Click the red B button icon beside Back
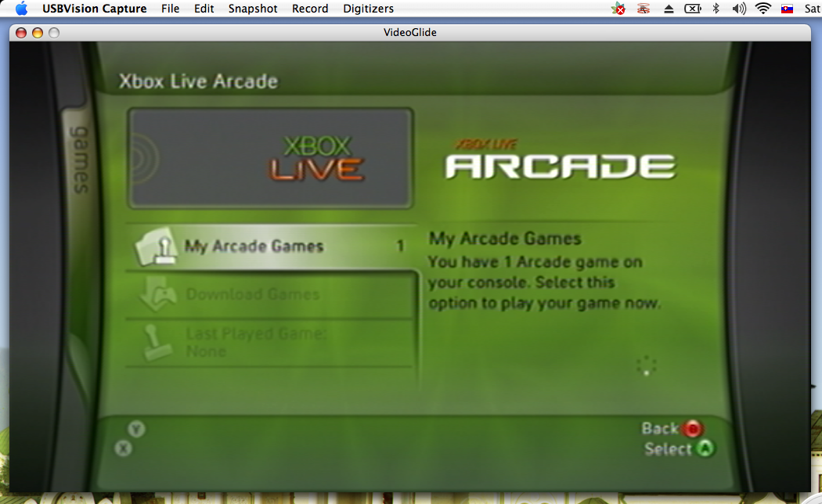Viewport: 822px width, 504px height. point(693,429)
